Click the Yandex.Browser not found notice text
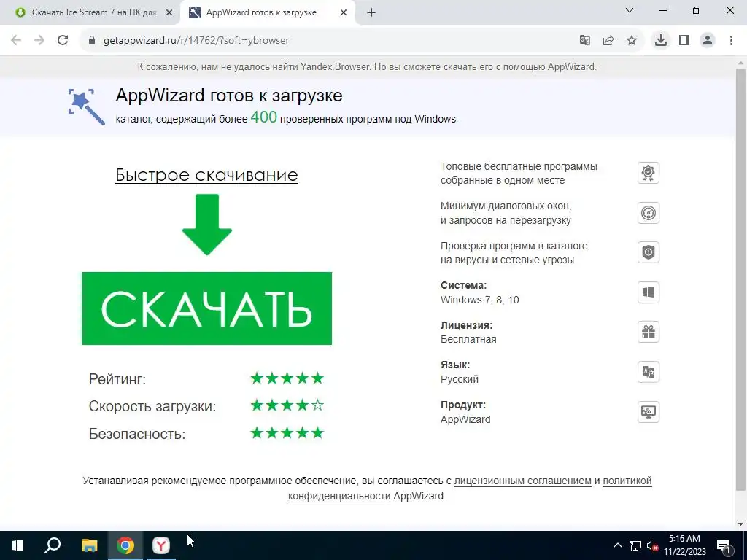Screen dimensions: 747x560 tap(367, 66)
